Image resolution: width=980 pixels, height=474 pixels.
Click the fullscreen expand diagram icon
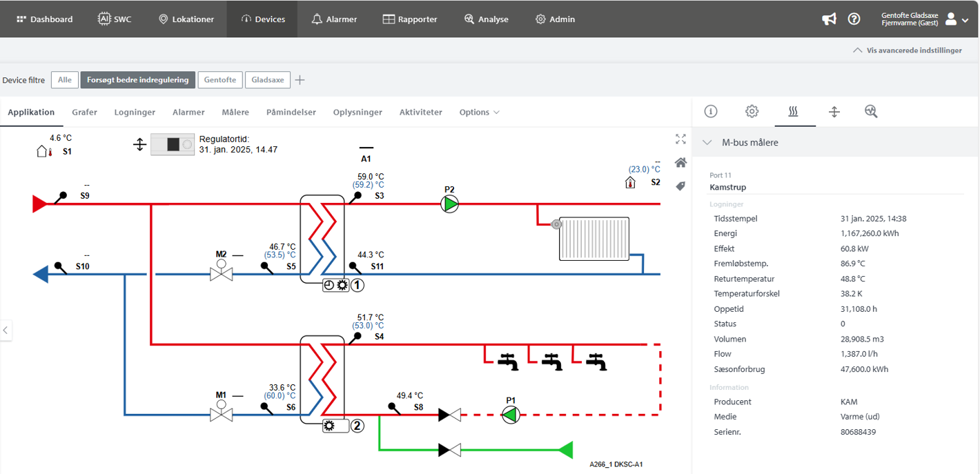680,139
